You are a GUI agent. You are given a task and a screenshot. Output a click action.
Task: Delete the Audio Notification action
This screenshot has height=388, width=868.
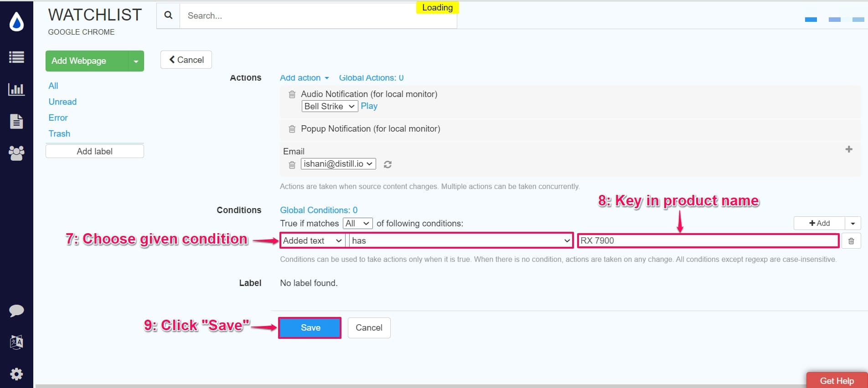coord(292,94)
